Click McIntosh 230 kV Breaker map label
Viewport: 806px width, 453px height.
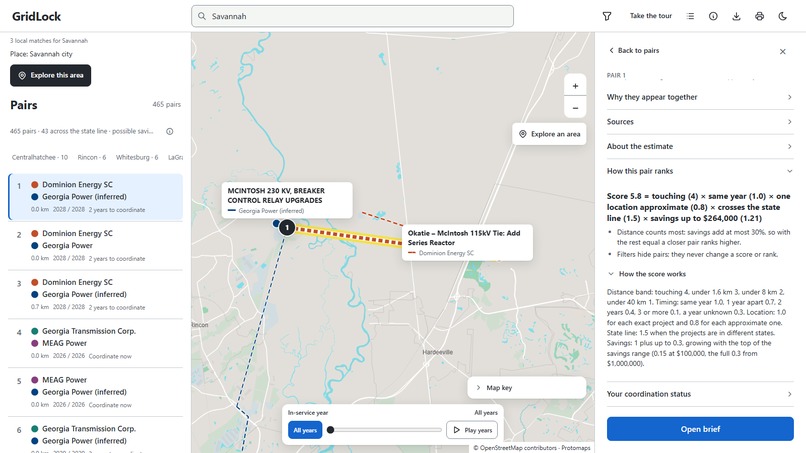(x=287, y=200)
